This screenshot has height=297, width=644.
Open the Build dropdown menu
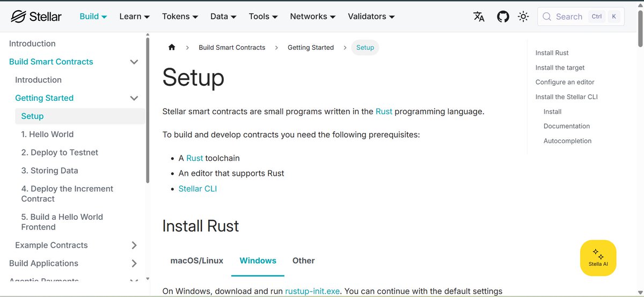[93, 17]
